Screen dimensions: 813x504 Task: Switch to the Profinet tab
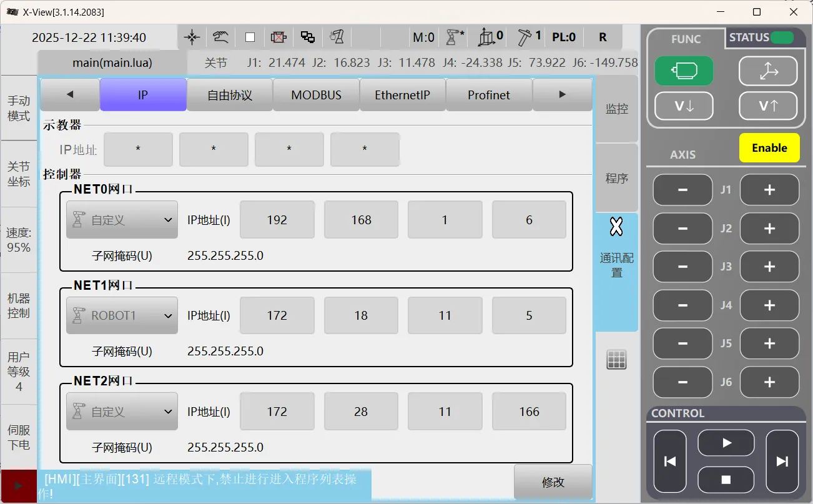(x=489, y=95)
